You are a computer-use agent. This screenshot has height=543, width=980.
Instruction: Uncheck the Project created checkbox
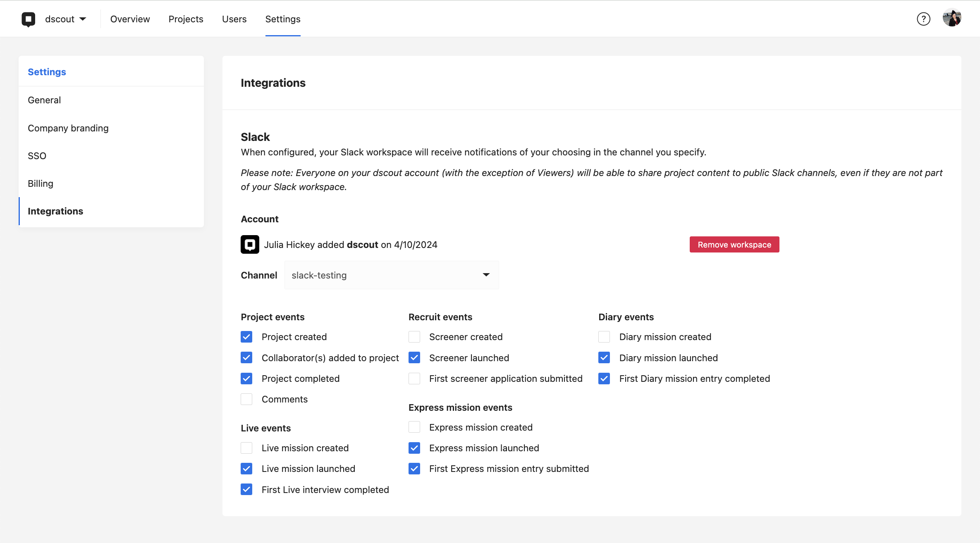tap(246, 337)
